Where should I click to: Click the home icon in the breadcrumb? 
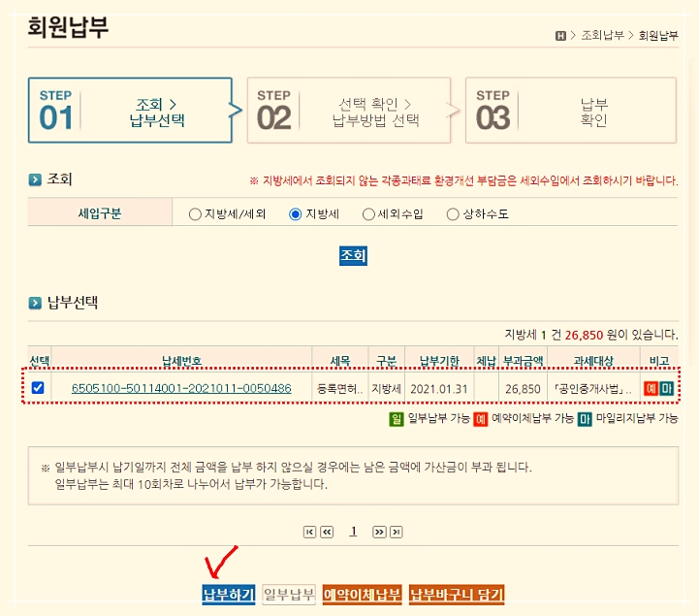[560, 36]
